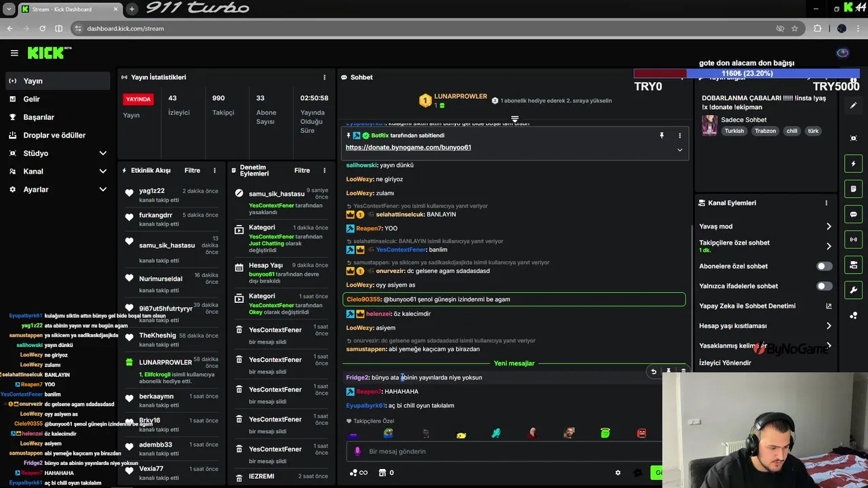Image resolution: width=868 pixels, height=488 pixels.
Task: Open the Denetim Eylemleri Filtre
Action: coord(302,171)
